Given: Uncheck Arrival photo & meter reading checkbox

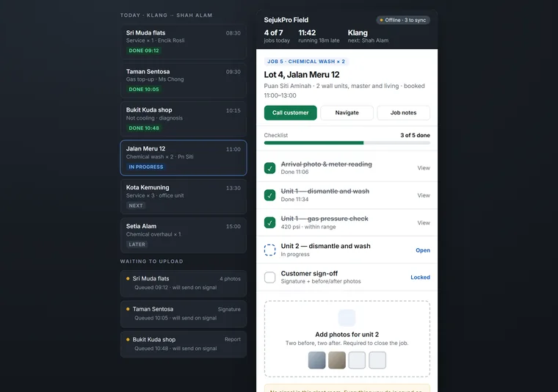Looking at the screenshot, I should [x=269, y=168].
